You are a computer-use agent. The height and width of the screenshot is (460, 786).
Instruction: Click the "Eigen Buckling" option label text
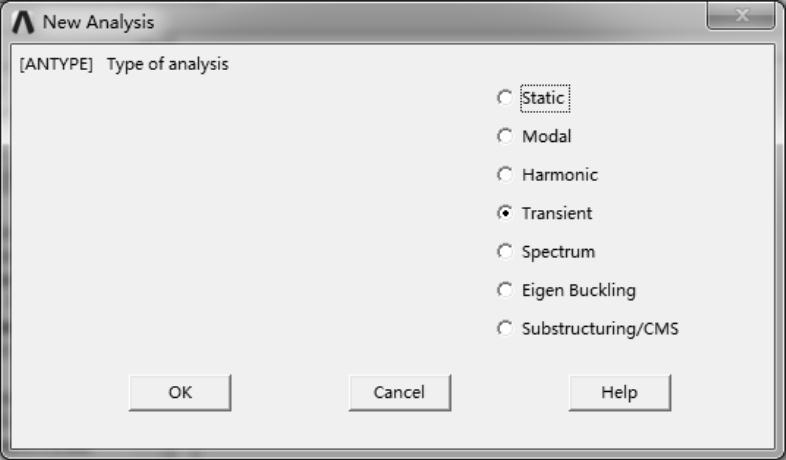click(x=578, y=290)
